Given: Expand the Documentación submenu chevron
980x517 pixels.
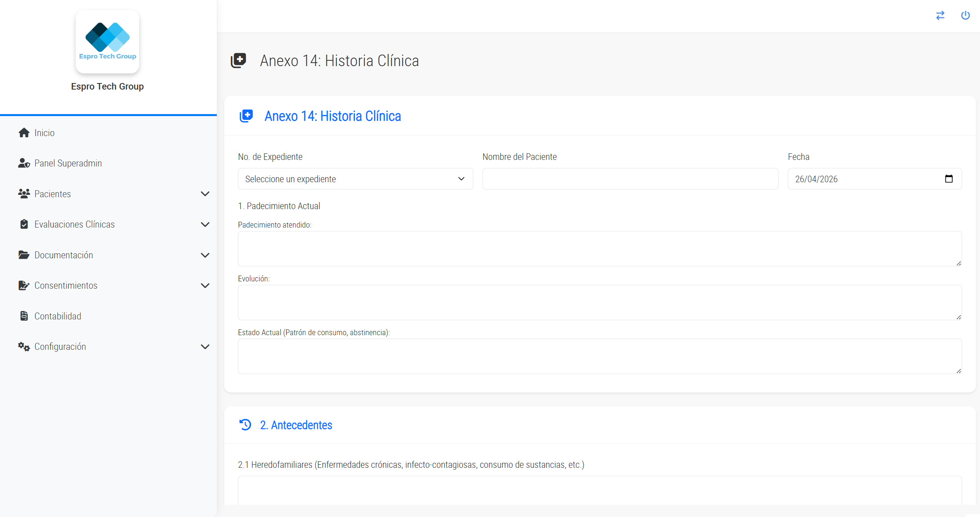Looking at the screenshot, I should [205, 255].
